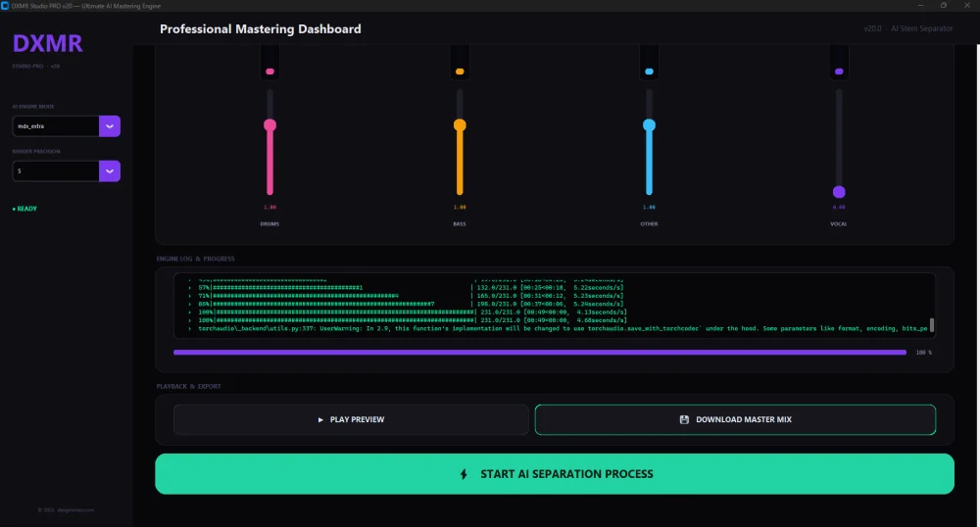Click the green READY status dot
Viewport: 980px width, 527px height.
point(14,210)
